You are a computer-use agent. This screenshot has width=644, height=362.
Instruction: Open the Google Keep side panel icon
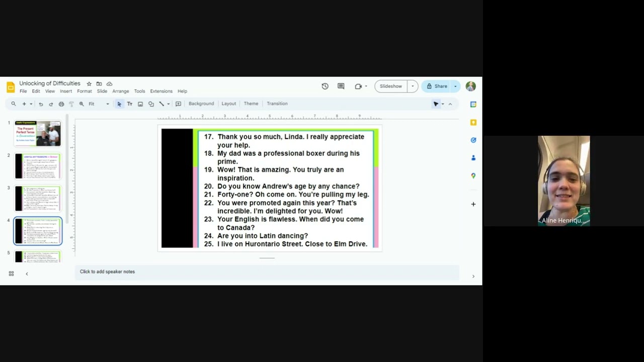(473, 122)
